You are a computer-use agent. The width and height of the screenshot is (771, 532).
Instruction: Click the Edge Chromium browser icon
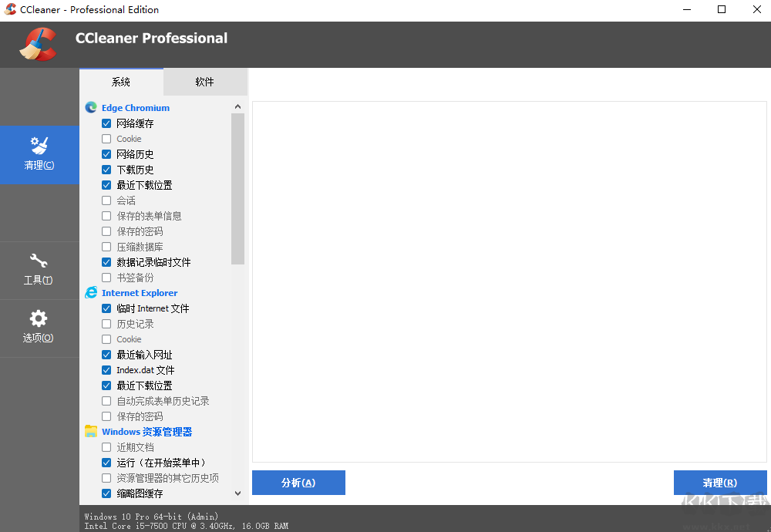(90, 107)
